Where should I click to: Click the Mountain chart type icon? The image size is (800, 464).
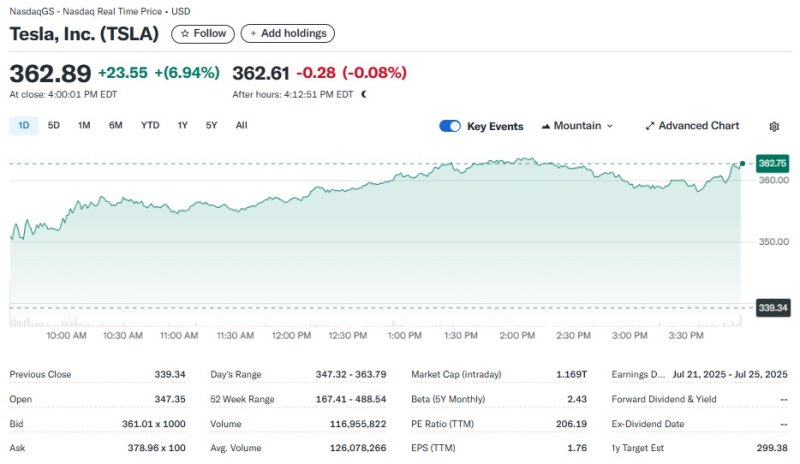click(x=545, y=126)
